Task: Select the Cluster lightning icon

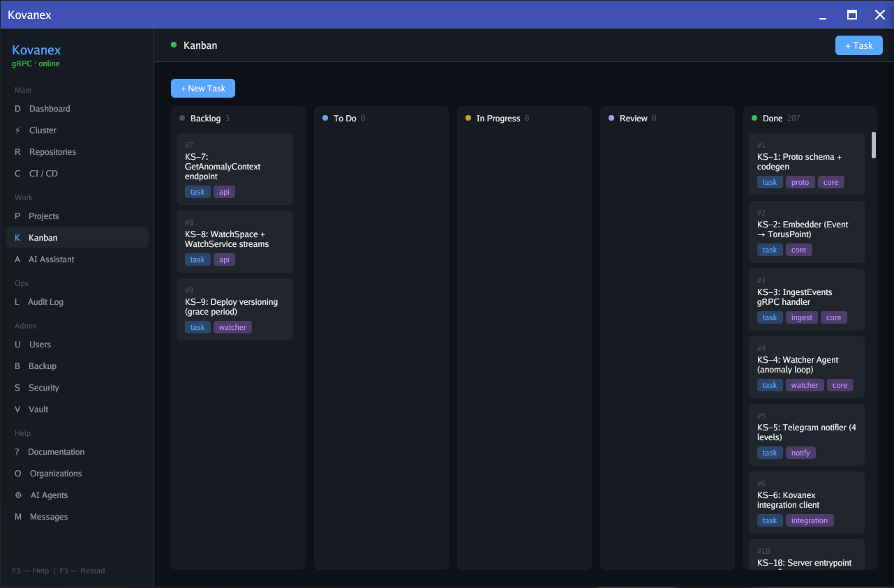Action: (x=17, y=130)
